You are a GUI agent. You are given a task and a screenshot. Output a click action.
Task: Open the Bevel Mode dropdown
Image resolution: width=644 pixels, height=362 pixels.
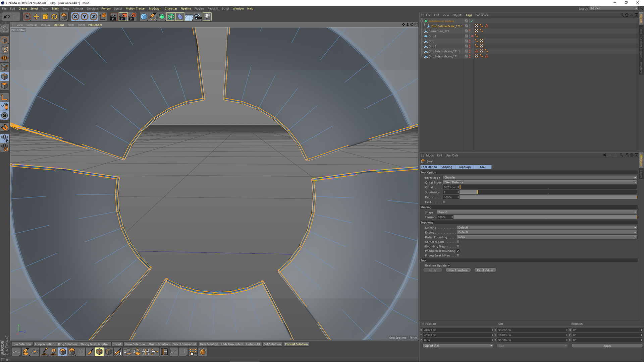[540, 178]
